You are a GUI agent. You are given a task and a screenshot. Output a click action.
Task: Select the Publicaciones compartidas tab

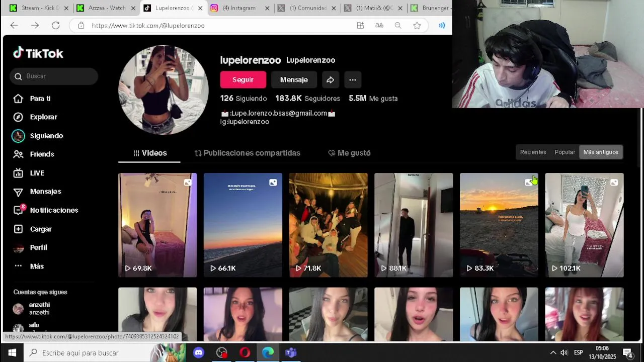coord(247,153)
